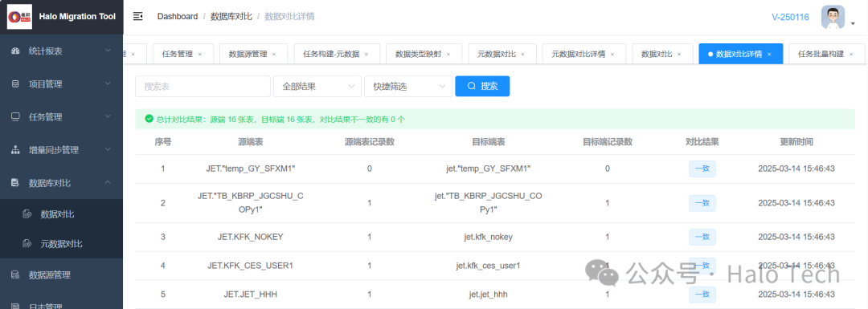Click the 统计报表 sidebar icon
Image resolution: width=868 pixels, height=309 pixels.
tap(15, 51)
